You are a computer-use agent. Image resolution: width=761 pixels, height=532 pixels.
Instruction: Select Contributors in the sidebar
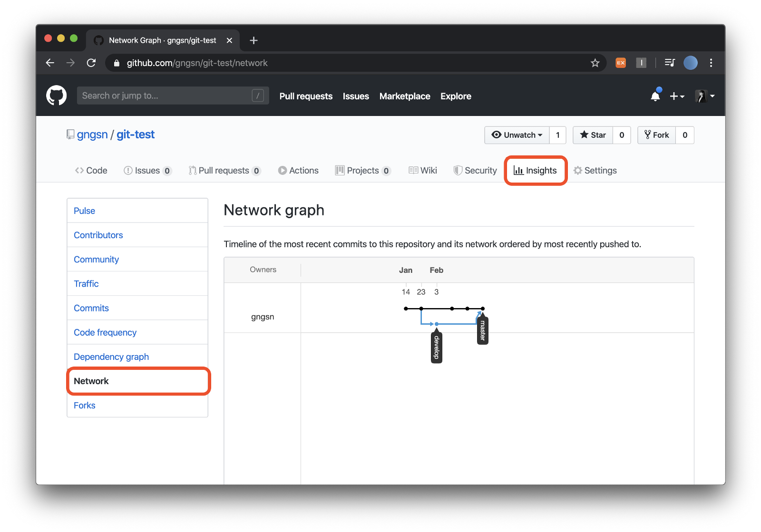137,235
